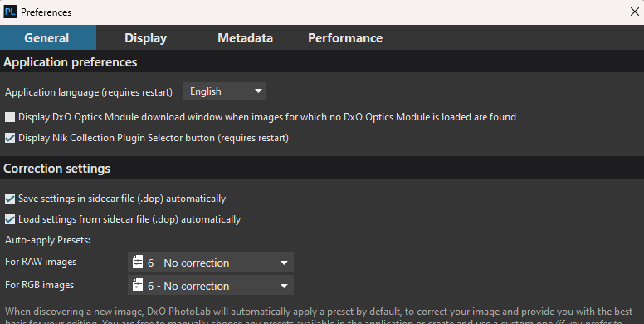Open the For RAW images preset dropdown
Viewport: 644px width, 324px height.
[x=211, y=262]
